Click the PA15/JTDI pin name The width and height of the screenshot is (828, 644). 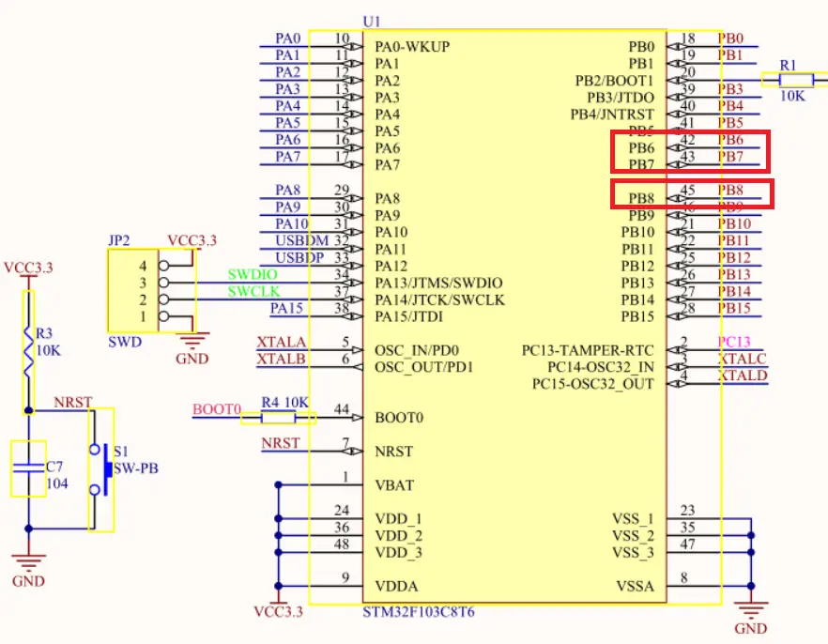click(408, 316)
